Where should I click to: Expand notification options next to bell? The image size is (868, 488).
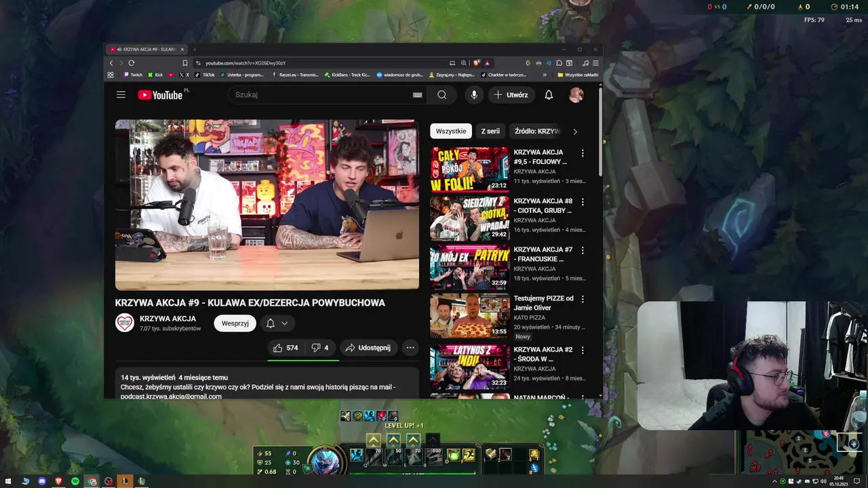point(285,323)
